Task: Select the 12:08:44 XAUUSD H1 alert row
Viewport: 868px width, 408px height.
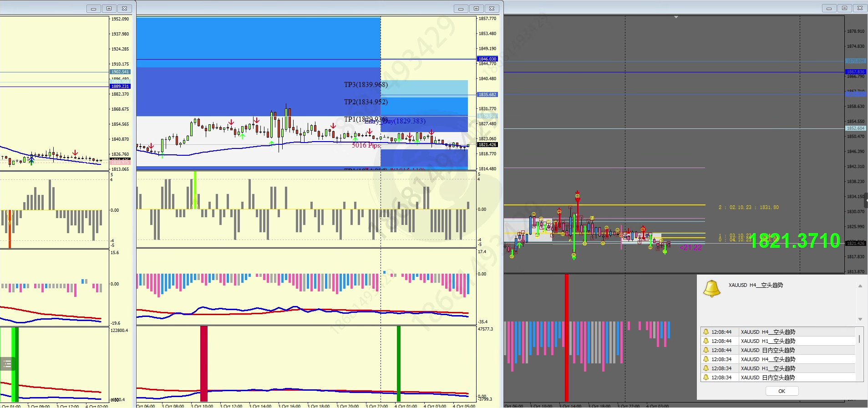Action: pyautogui.click(x=778, y=341)
